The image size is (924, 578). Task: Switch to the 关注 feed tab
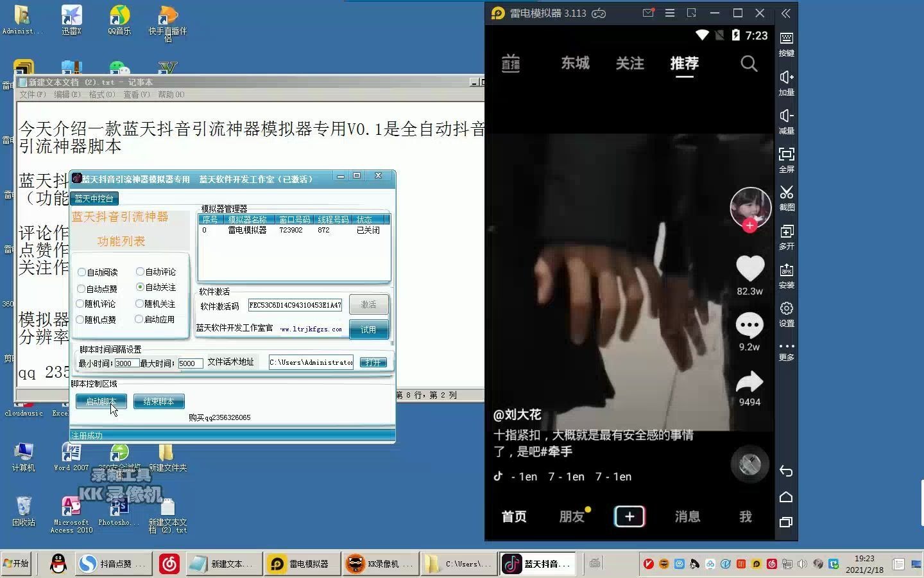(629, 63)
